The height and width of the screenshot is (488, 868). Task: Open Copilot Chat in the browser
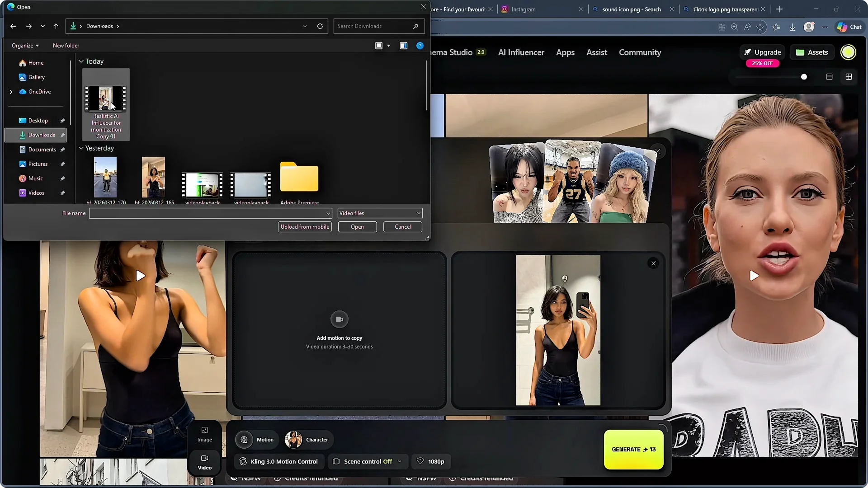click(x=849, y=27)
